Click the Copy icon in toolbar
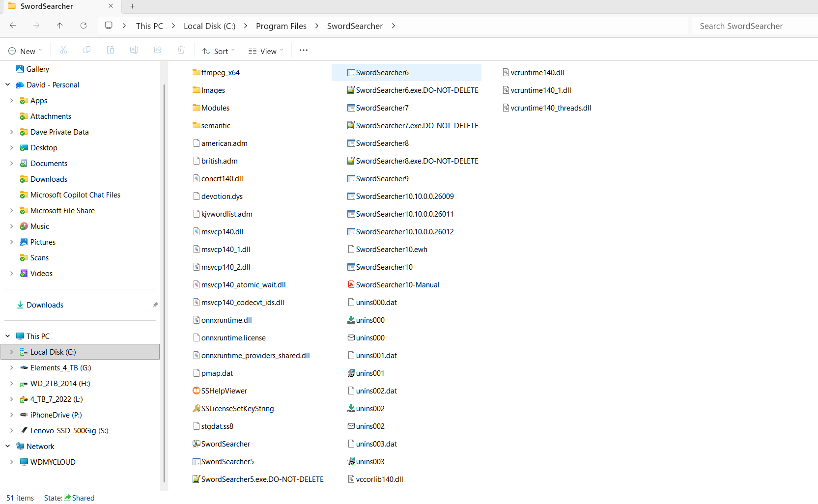The height and width of the screenshot is (504, 818). (x=87, y=50)
